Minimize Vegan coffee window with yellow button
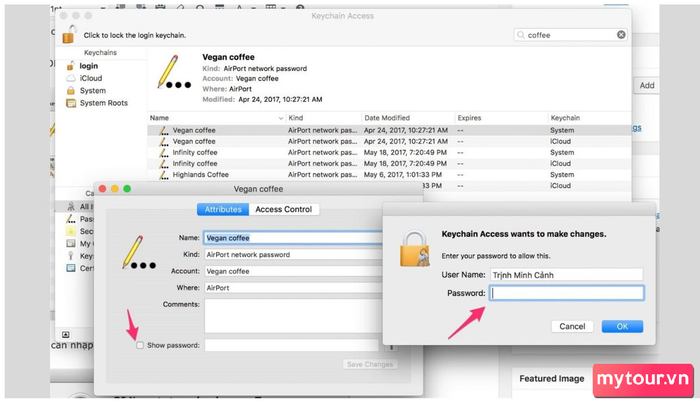 pyautogui.click(x=115, y=189)
